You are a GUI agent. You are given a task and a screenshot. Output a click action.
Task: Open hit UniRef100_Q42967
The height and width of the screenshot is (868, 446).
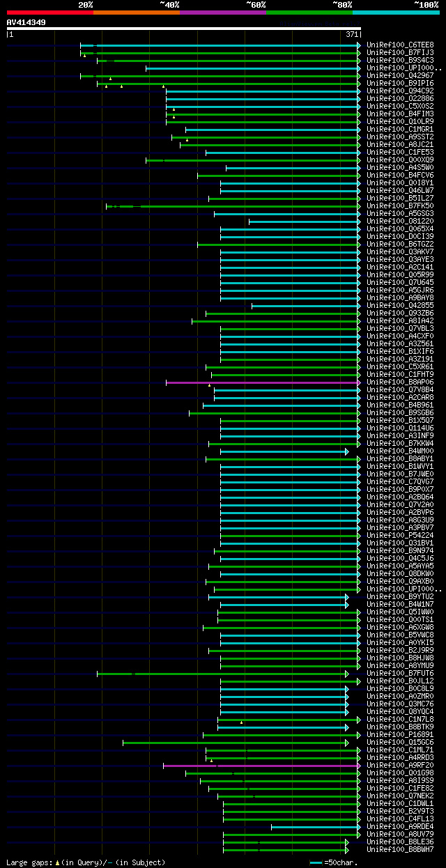tap(400, 75)
